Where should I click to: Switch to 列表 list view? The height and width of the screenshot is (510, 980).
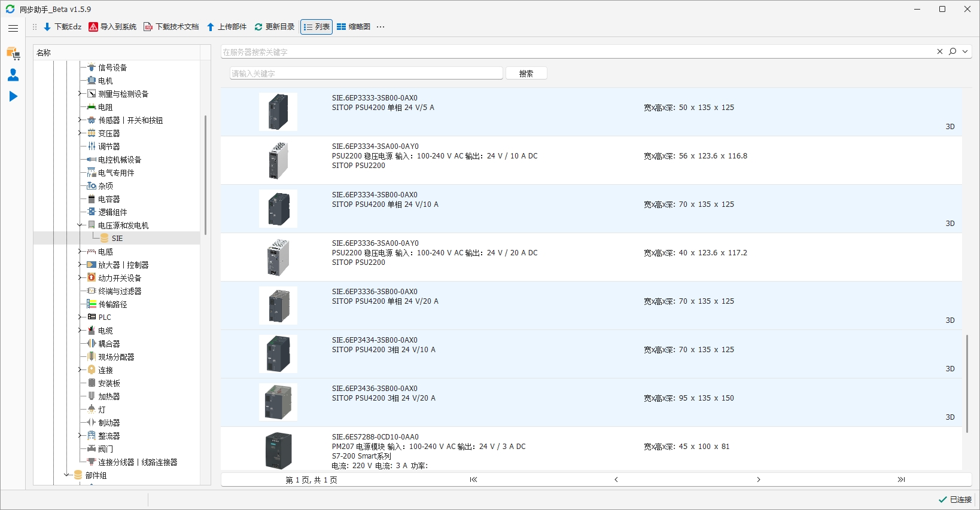point(316,27)
